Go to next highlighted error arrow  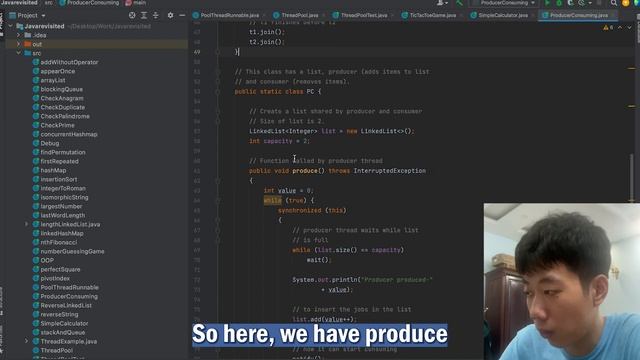pos(629,27)
